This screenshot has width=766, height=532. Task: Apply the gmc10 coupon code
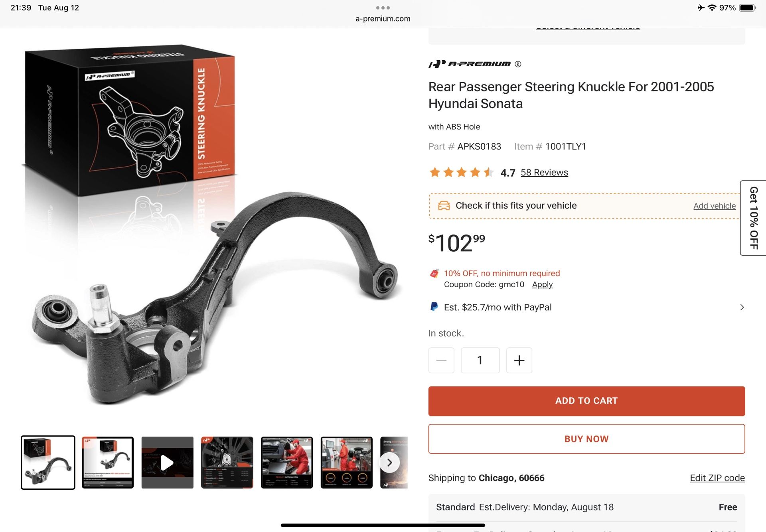tap(542, 284)
